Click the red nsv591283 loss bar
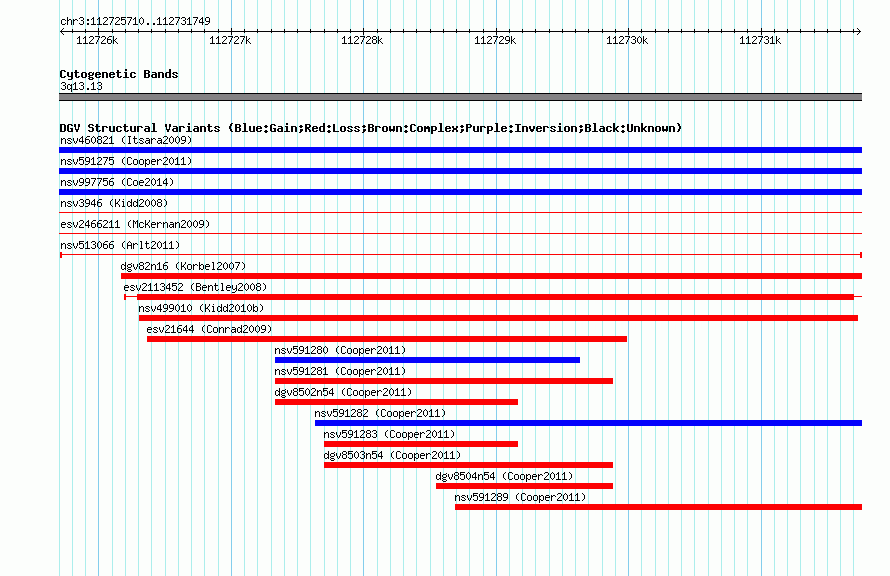Viewport: 890px width, 576px height. [421, 444]
